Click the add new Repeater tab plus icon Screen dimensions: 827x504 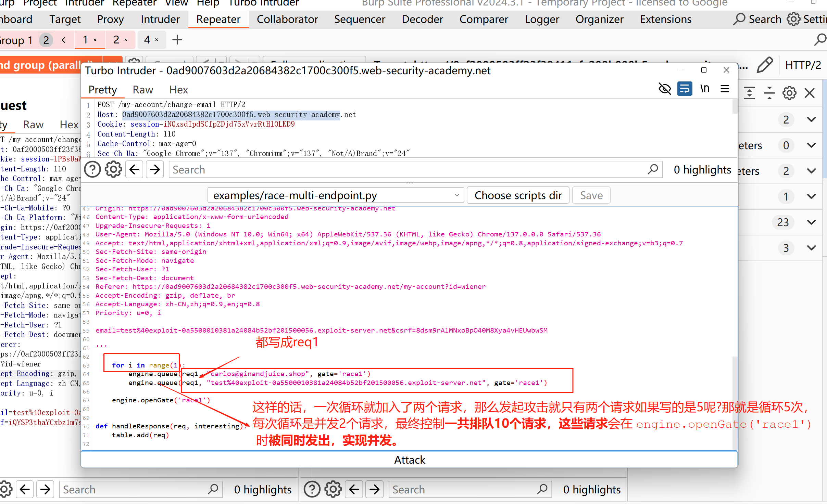[x=177, y=40]
